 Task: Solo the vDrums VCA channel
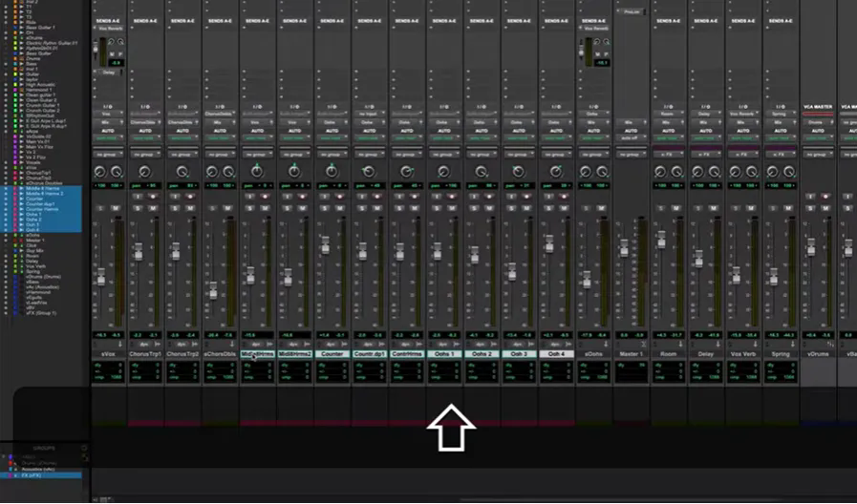[810, 208]
